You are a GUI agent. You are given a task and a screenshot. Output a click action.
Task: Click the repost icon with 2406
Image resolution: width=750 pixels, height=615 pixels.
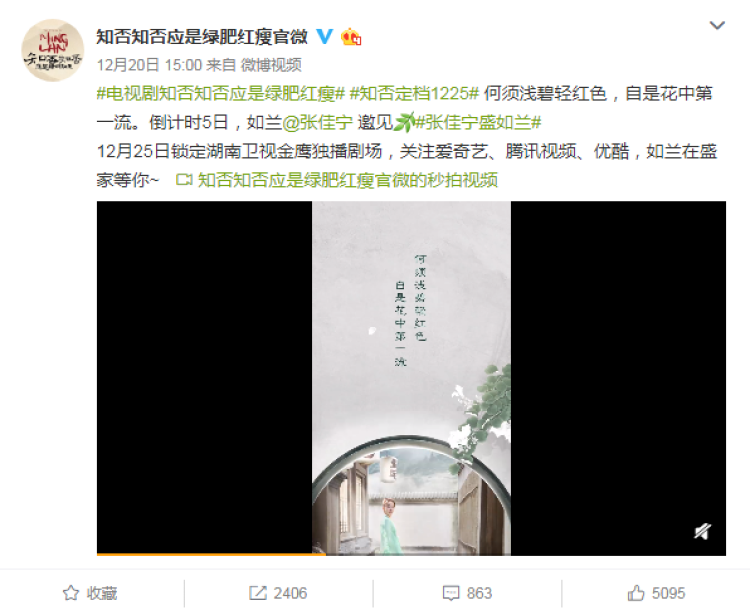tap(257, 593)
